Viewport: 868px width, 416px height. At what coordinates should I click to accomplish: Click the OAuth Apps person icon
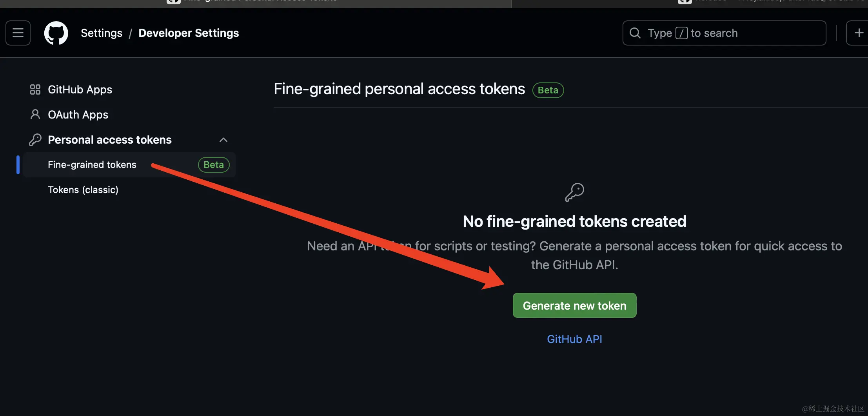(35, 115)
